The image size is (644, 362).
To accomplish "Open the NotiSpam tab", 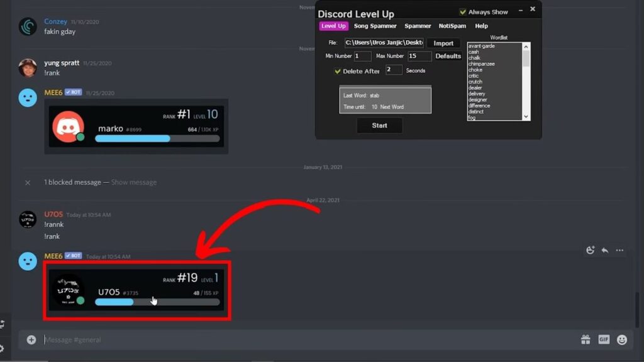I will pos(452,26).
